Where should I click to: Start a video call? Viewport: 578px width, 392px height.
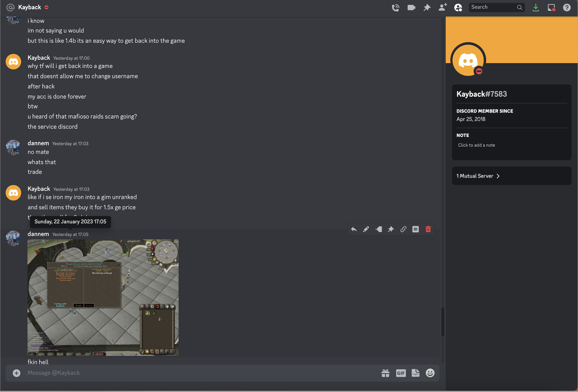click(x=411, y=7)
